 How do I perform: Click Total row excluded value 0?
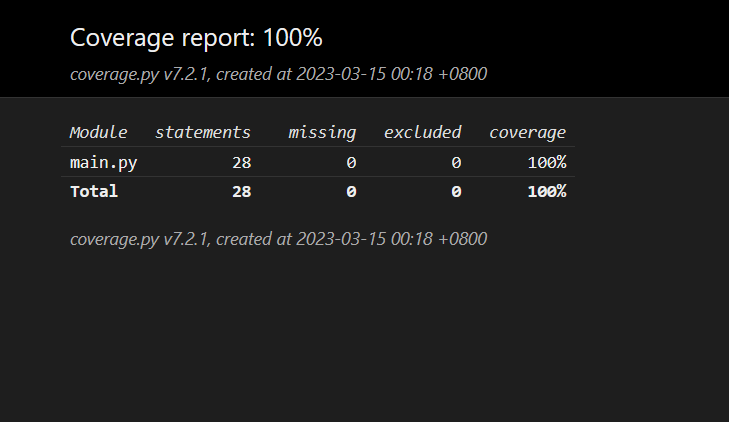(x=456, y=191)
